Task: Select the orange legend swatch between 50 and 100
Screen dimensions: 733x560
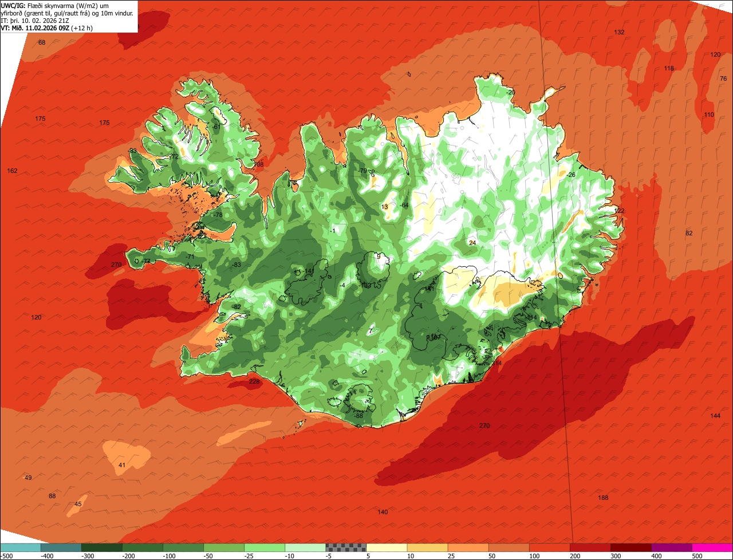Action: coord(509,547)
